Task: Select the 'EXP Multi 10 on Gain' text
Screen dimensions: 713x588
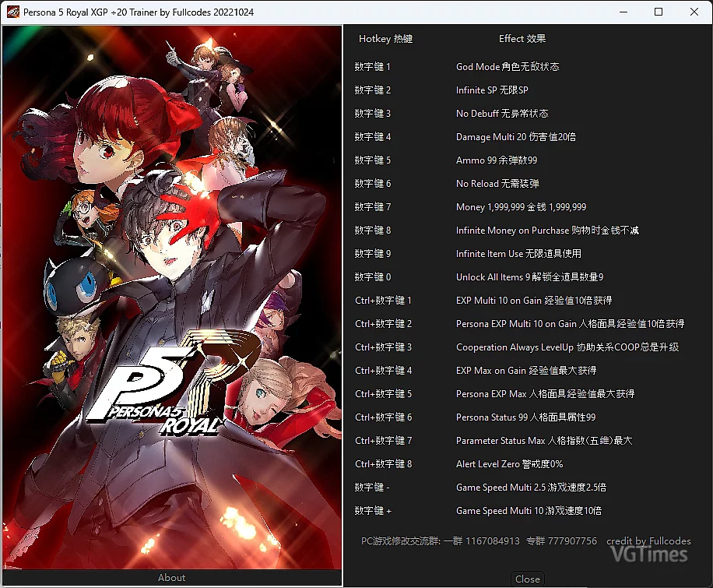Action: (534, 301)
